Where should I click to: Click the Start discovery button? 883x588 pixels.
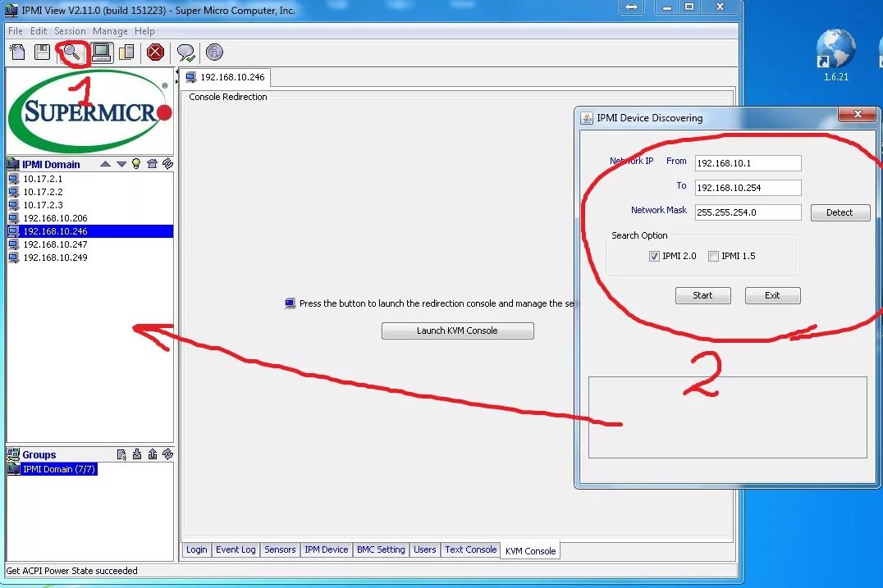click(x=702, y=295)
